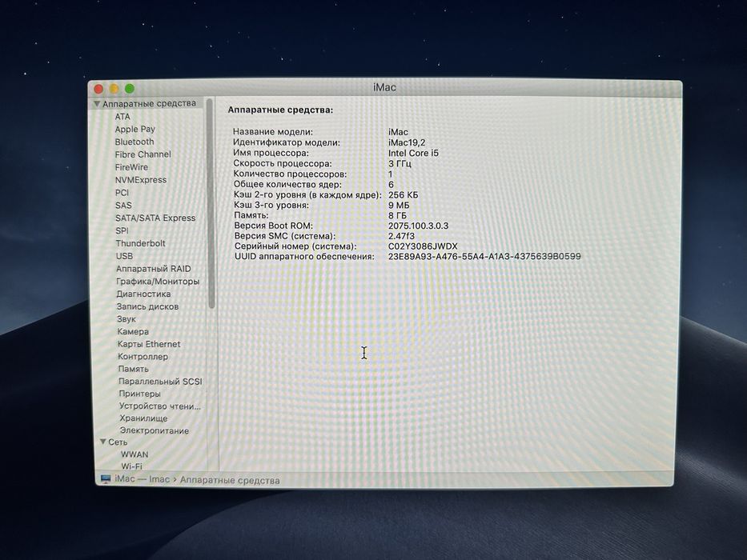Click the red close window button
The width and height of the screenshot is (747, 560).
98,89
